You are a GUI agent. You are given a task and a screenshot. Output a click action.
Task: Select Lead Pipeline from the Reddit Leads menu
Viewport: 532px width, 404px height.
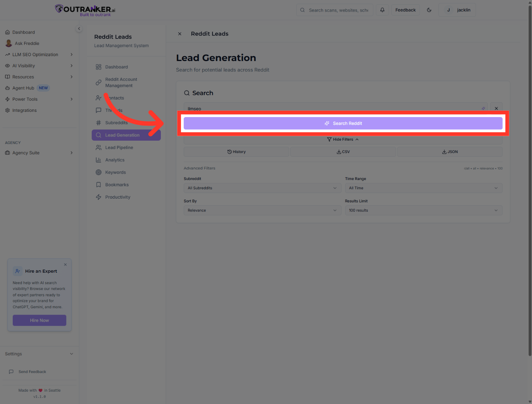pos(118,147)
